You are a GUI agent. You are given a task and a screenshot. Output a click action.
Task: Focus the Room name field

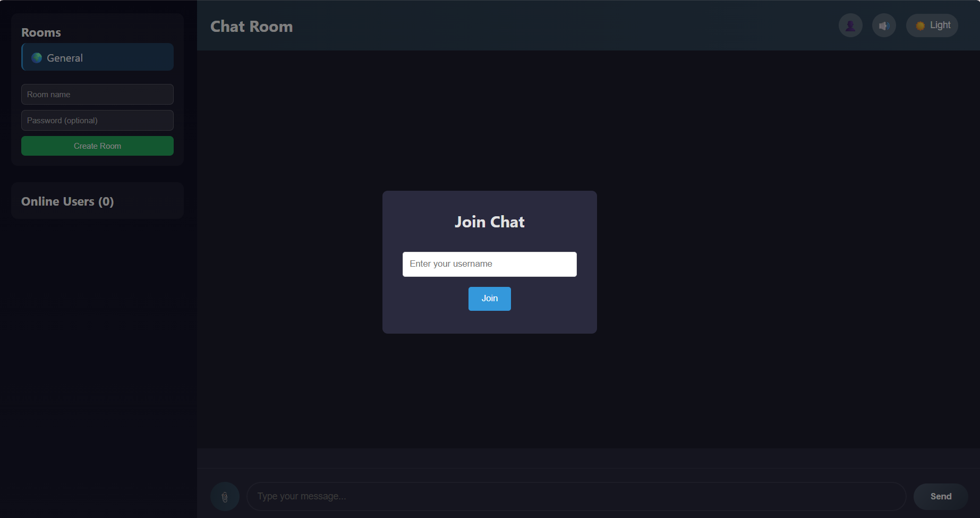(97, 95)
